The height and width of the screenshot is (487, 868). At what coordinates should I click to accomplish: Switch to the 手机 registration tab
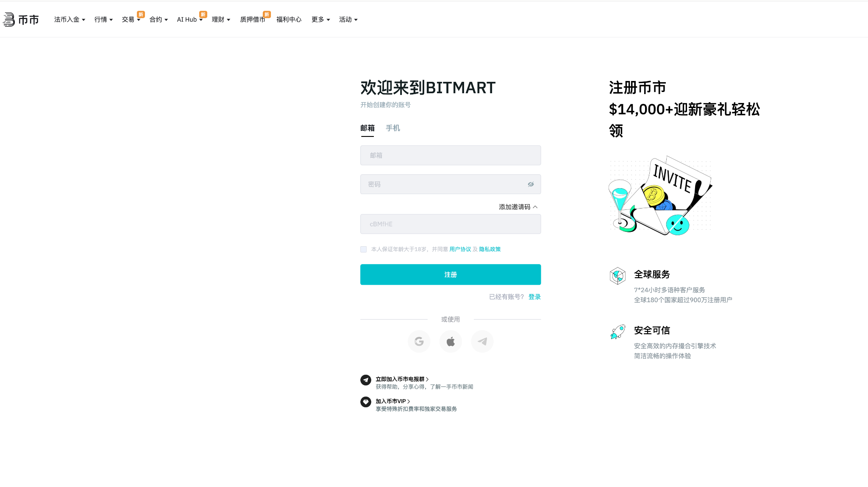click(392, 128)
